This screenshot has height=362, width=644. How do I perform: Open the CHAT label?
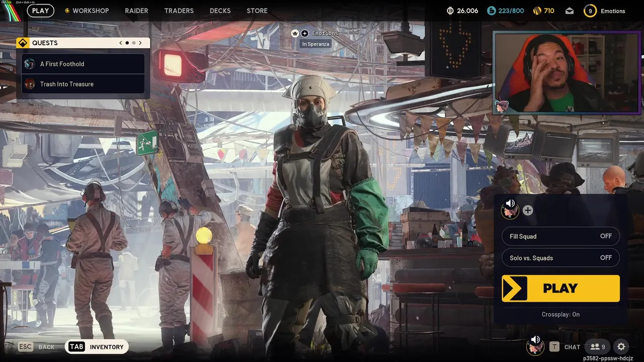(x=572, y=347)
